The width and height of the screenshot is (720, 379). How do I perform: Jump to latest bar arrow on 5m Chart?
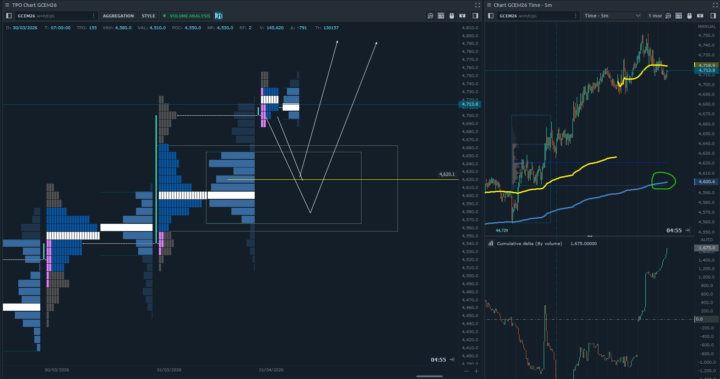[687, 230]
